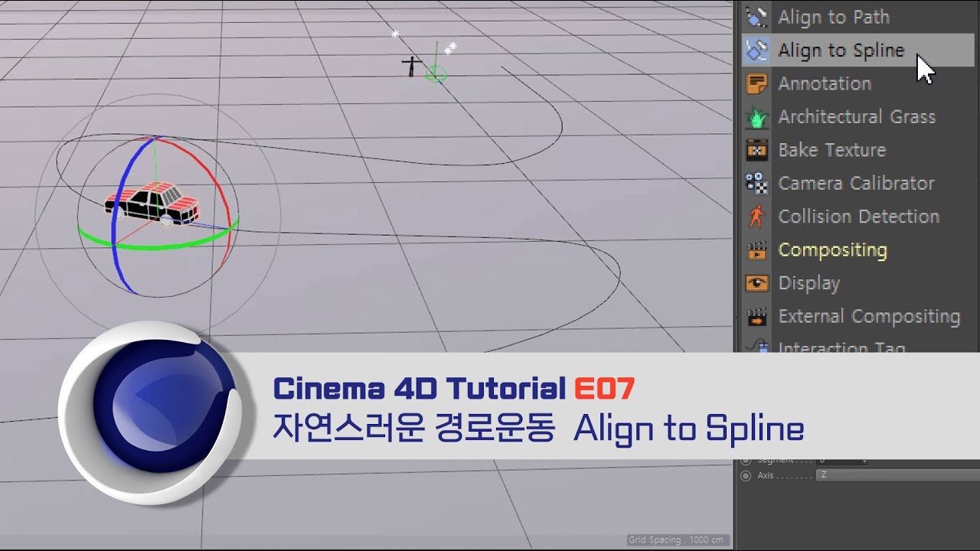Choose the Align to Path tag icon
The width and height of the screenshot is (980, 551).
tap(756, 17)
